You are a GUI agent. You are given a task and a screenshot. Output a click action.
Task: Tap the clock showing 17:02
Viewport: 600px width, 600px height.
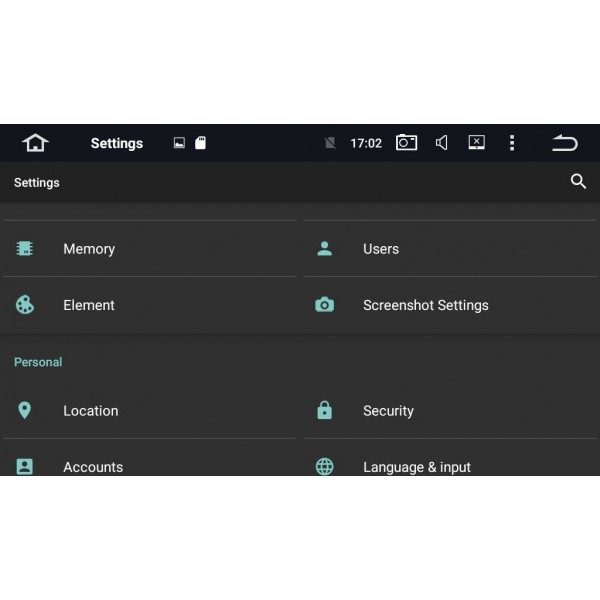tap(366, 143)
